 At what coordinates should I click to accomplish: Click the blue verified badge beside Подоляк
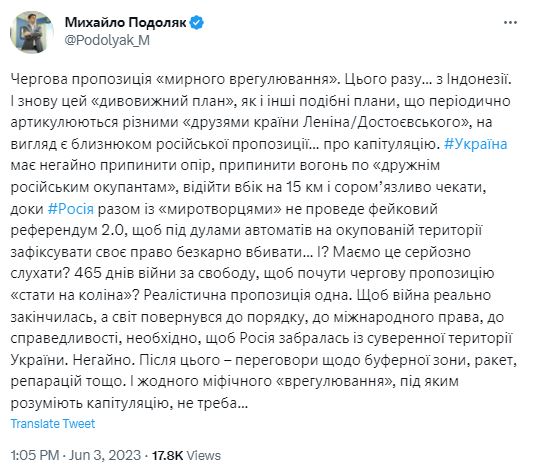pos(197,23)
